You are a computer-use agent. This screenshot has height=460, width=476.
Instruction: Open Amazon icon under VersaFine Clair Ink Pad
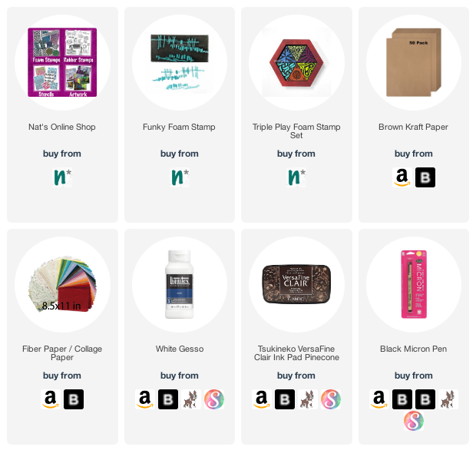(262, 399)
